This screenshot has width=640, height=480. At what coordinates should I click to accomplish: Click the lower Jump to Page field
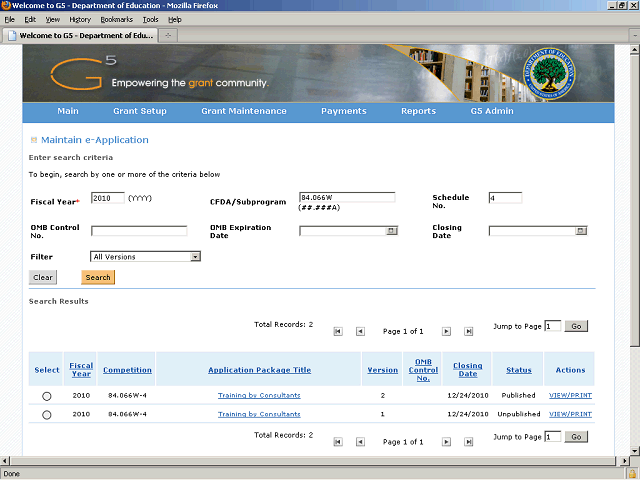tap(553, 437)
